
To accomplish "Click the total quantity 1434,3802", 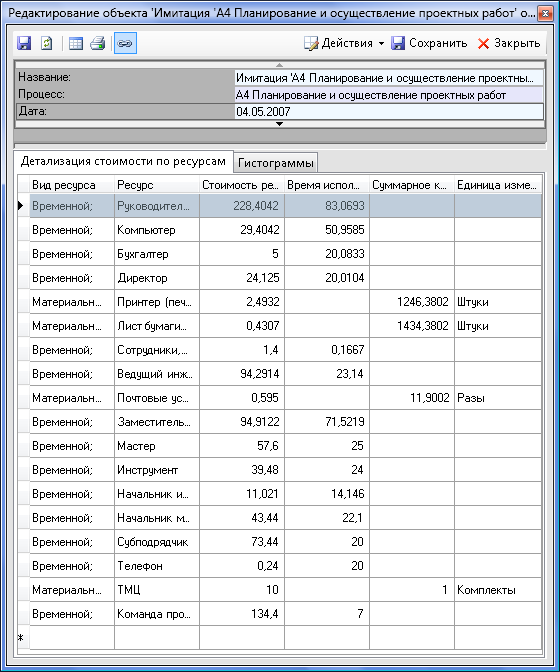I will point(412,326).
